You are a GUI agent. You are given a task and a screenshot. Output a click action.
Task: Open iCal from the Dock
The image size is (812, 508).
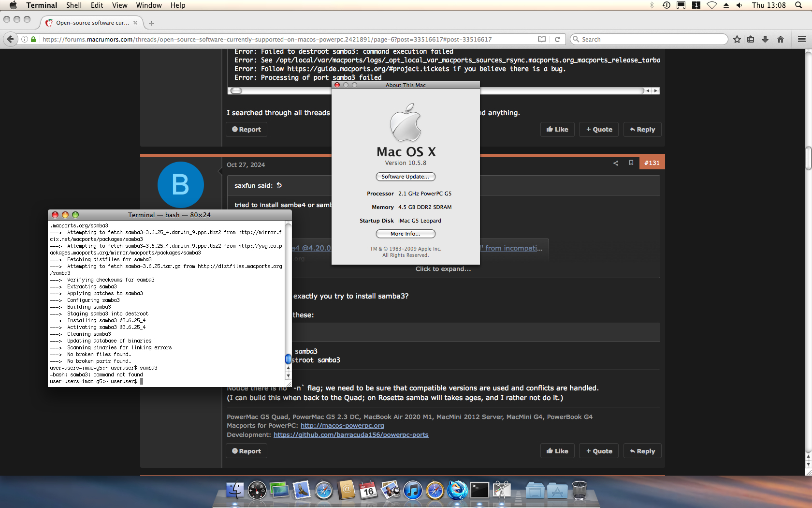[368, 491]
